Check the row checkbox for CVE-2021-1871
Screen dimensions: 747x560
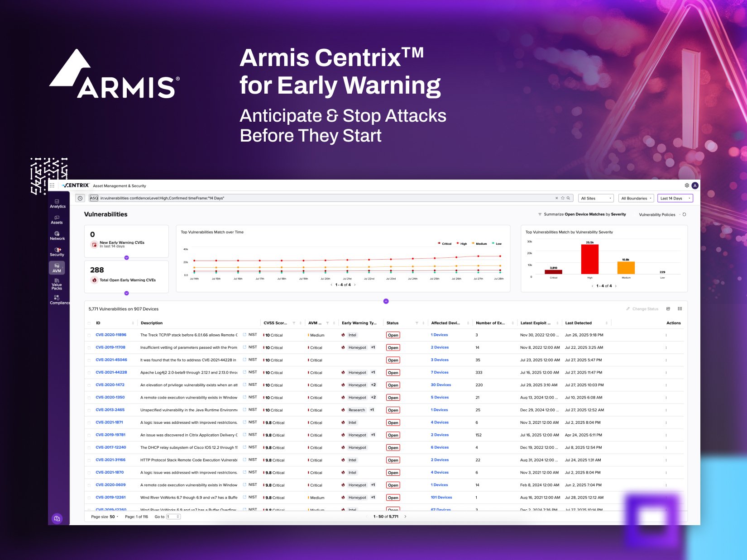pos(89,422)
